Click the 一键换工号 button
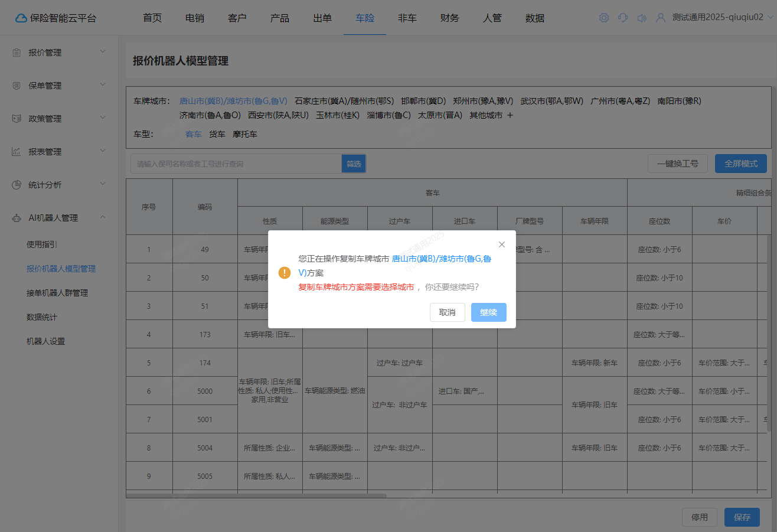This screenshot has width=777, height=532. 678,164
